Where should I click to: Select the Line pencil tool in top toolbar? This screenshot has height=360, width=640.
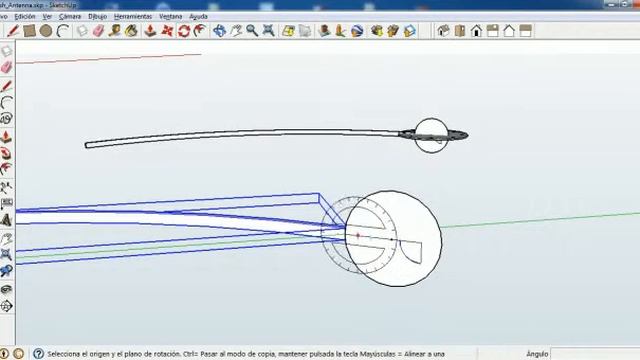pos(13,31)
